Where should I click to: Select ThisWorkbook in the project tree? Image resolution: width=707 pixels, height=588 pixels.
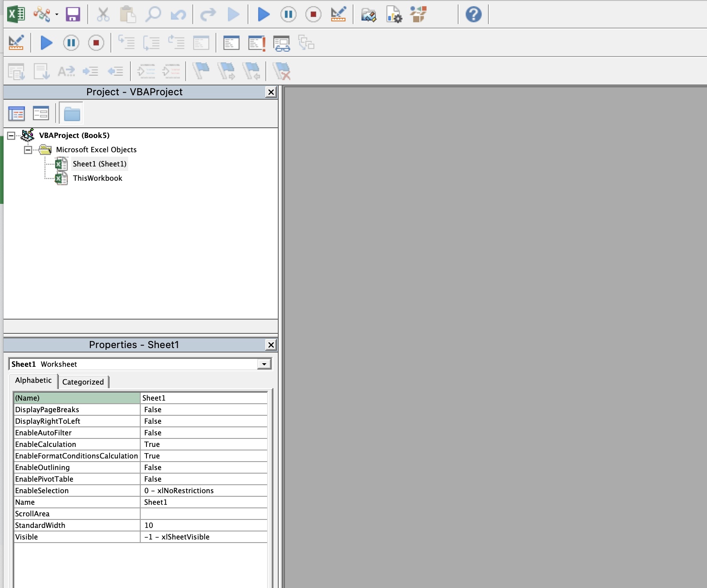[98, 178]
